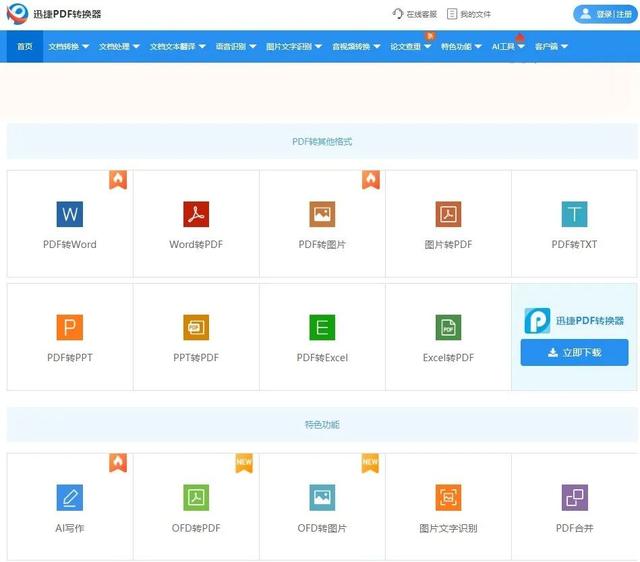Click the 迅捷PDF转换器 P logo in download card

(x=537, y=320)
